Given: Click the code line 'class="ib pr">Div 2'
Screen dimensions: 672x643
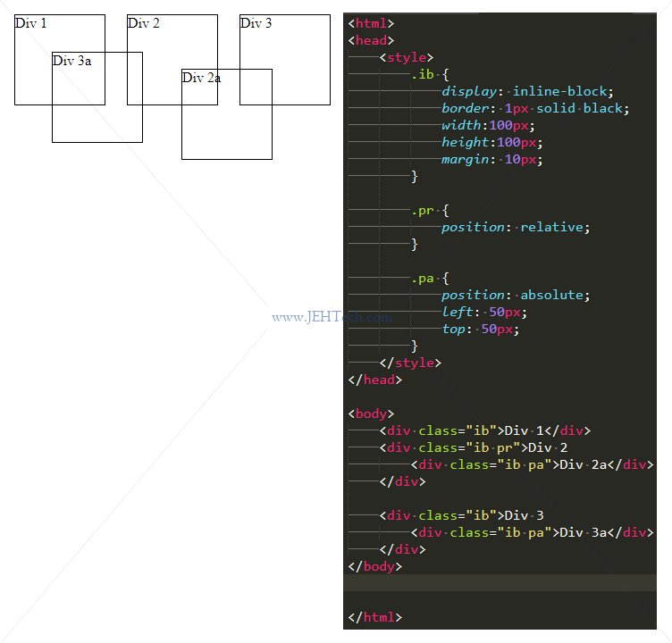Looking at the screenshot, I should click(x=473, y=447).
